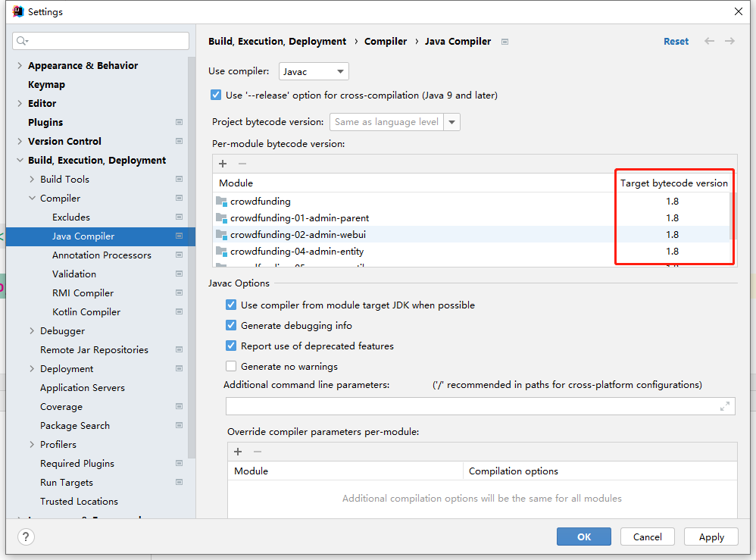This screenshot has width=756, height=560.
Task: Click the Help question mark icon
Action: coord(26,537)
